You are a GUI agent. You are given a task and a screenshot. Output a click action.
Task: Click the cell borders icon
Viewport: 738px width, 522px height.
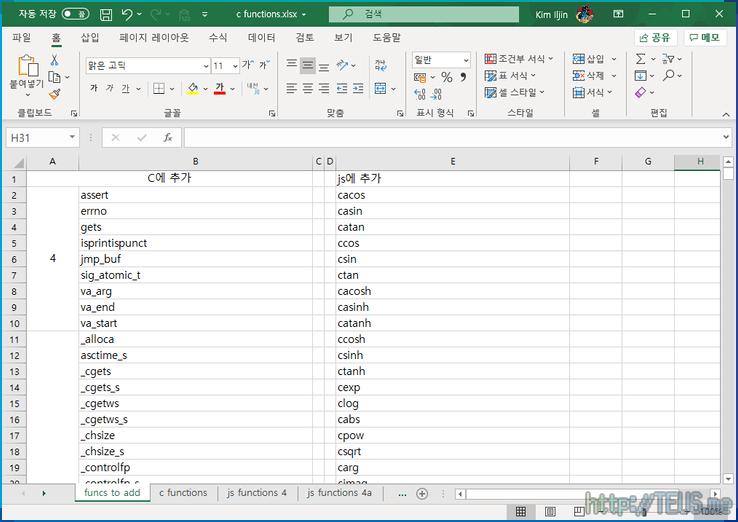pos(159,88)
